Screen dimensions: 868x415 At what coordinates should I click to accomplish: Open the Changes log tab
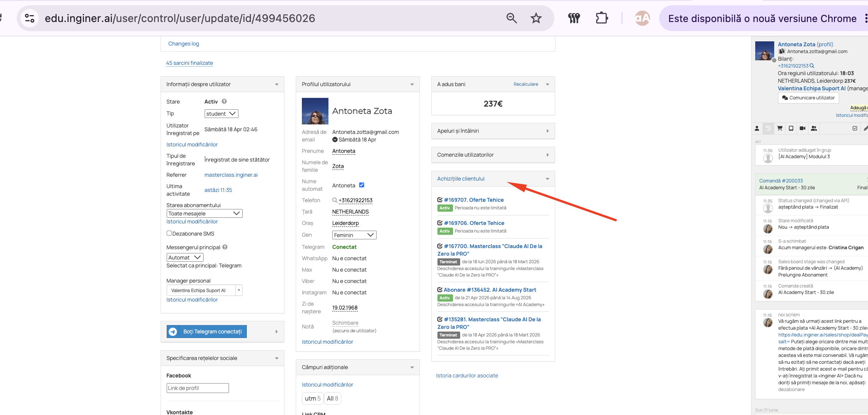point(183,44)
